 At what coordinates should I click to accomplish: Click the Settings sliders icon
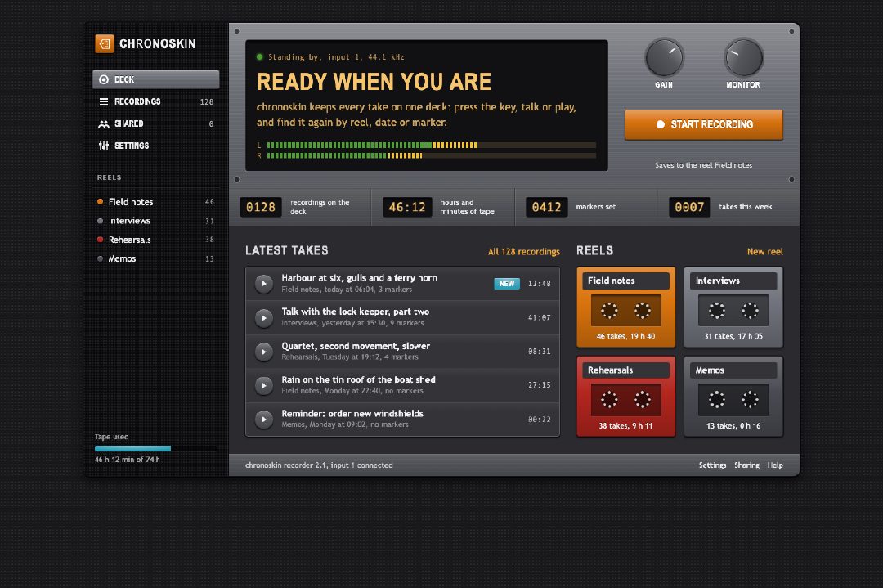click(104, 146)
